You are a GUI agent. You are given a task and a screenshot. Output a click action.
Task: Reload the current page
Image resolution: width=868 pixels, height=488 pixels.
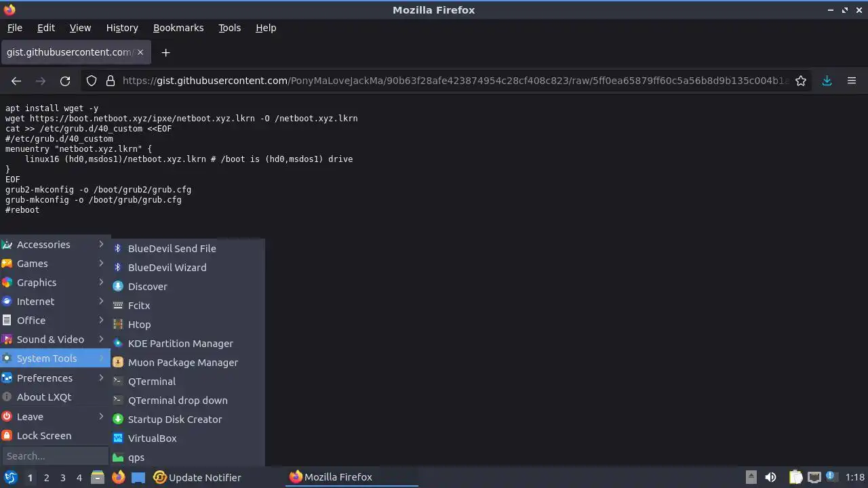pos(65,81)
